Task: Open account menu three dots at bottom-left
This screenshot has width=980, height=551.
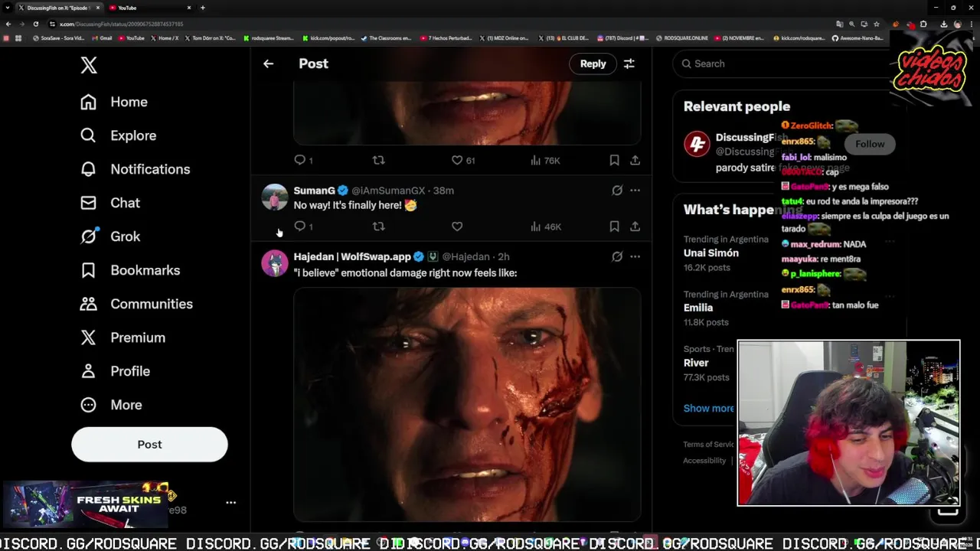Action: (230, 503)
